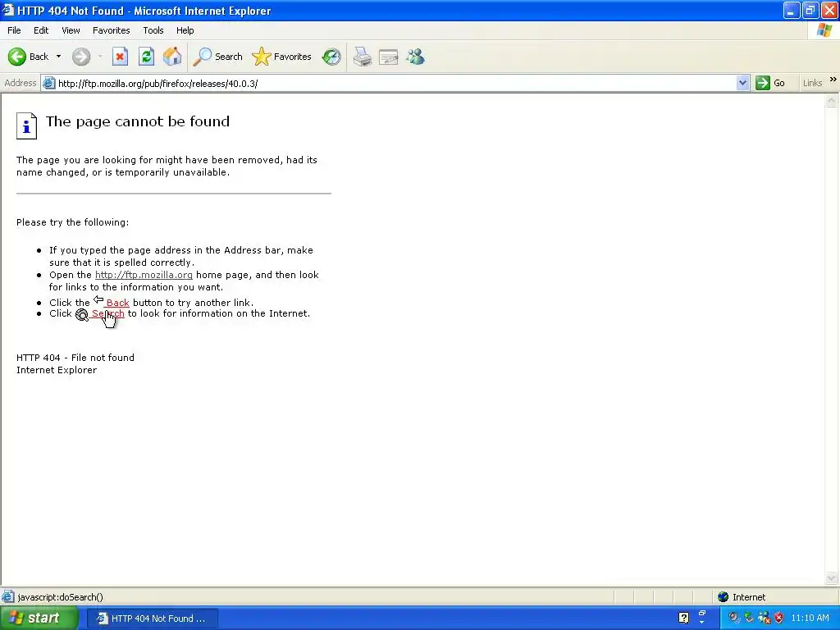Click the status bar page icon
Image resolution: width=840 pixels, height=630 pixels.
[x=8, y=597]
